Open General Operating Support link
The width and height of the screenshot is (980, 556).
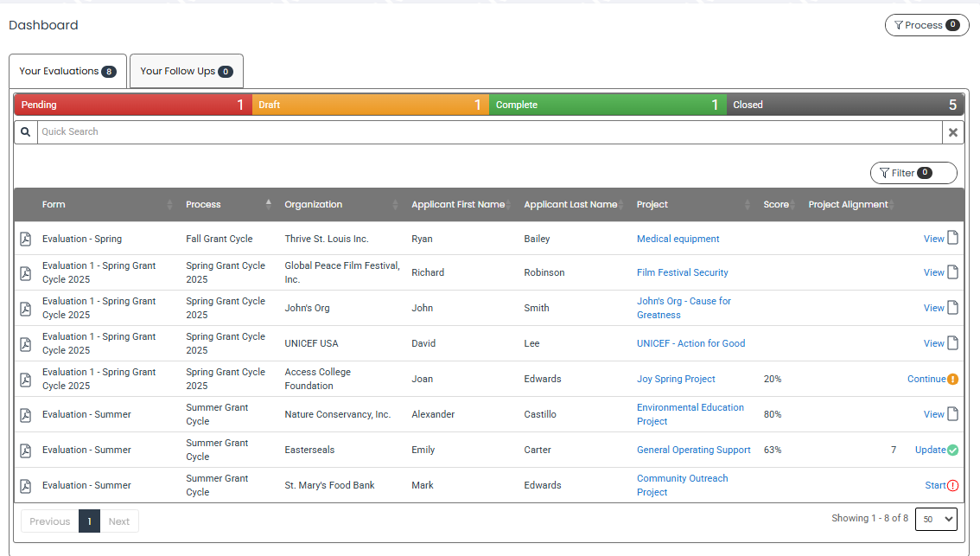693,450
